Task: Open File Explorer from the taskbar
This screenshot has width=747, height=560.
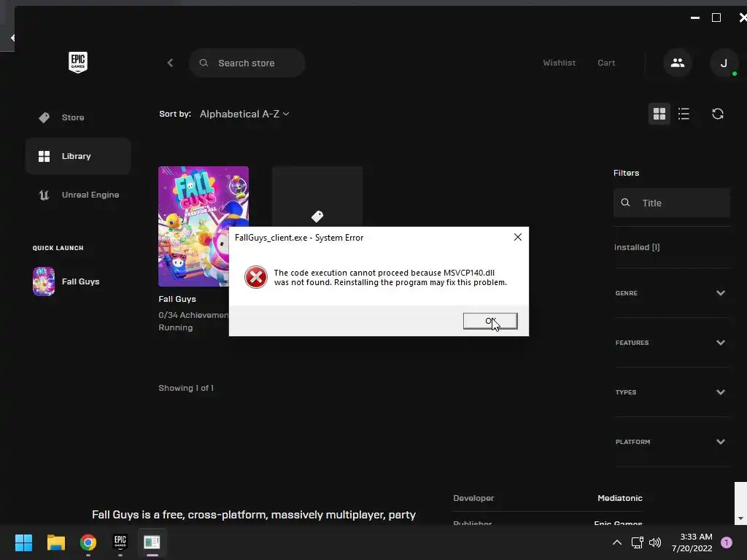Action: click(55, 542)
